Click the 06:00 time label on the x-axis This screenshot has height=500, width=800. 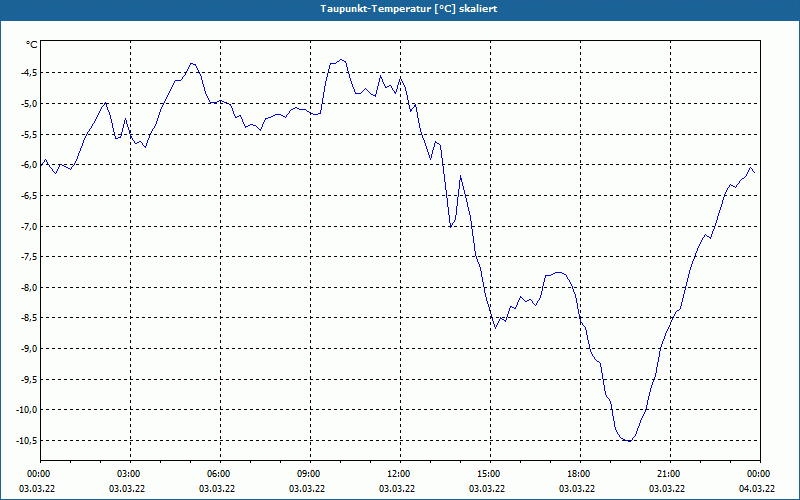click(220, 474)
